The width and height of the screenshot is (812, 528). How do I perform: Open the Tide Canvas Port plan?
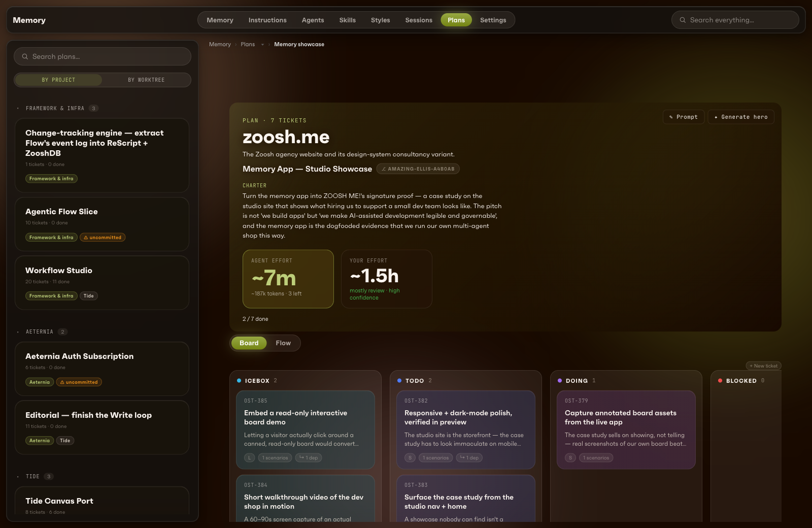pos(102,501)
